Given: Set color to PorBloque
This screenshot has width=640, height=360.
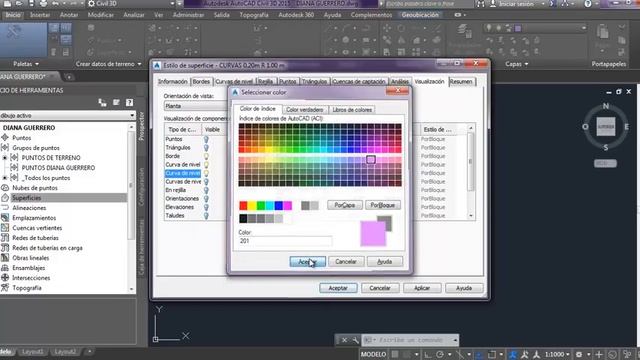Looking at the screenshot, I should (382, 205).
